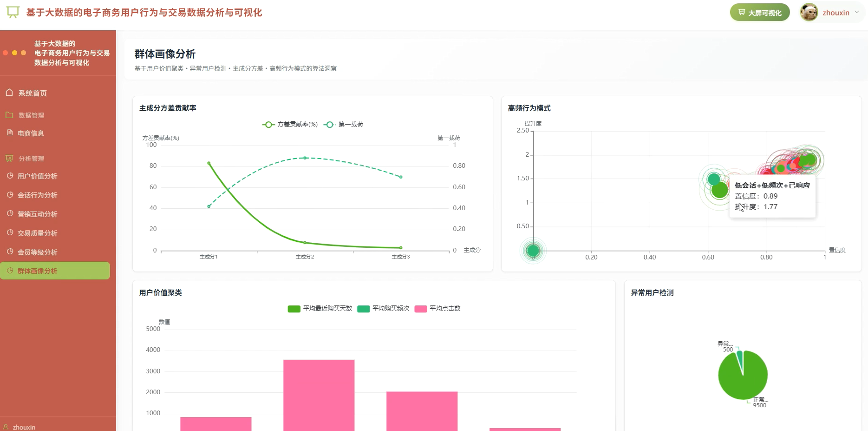The height and width of the screenshot is (431, 868).
Task: Toggle the 第一载荷 legend series
Action: [344, 125]
